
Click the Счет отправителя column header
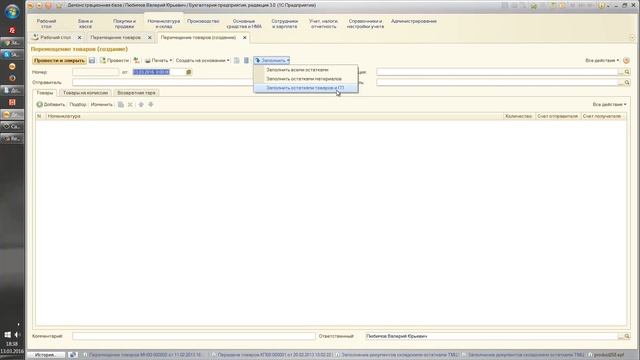pos(558,116)
